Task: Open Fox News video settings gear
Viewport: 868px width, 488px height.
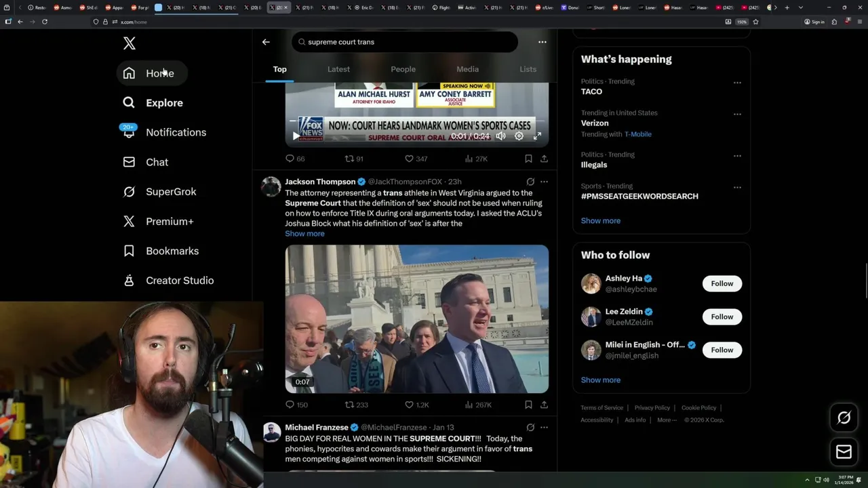Action: tap(519, 136)
